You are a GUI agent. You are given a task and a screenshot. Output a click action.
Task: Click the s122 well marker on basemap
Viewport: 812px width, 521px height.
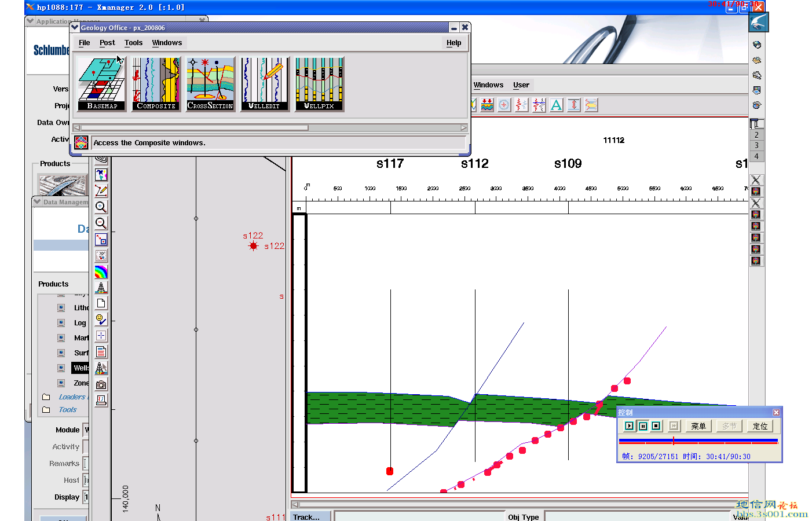(253, 246)
